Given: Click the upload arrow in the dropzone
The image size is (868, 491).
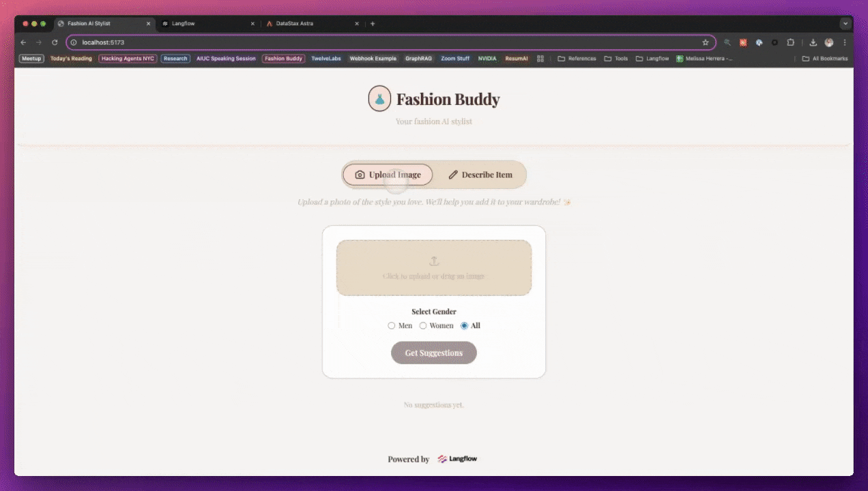Looking at the screenshot, I should click(x=433, y=261).
